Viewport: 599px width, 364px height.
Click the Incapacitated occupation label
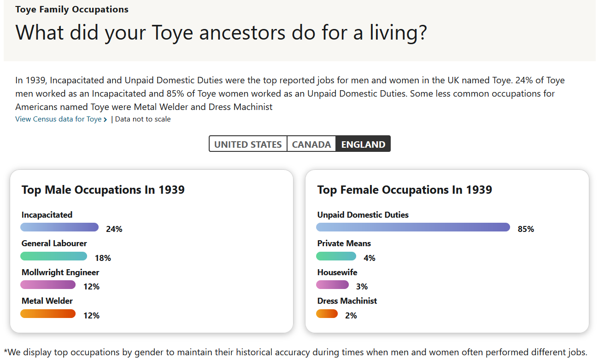(x=47, y=215)
